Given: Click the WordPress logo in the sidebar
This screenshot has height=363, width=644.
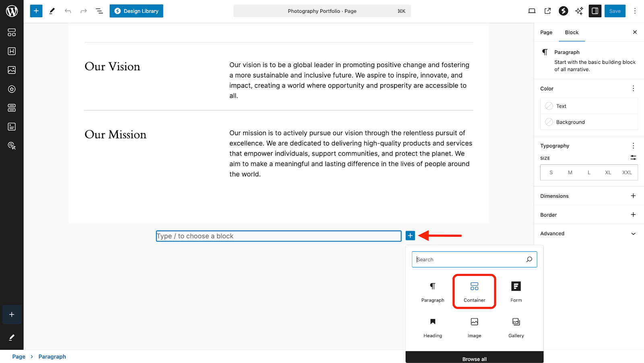Looking at the screenshot, I should (12, 11).
